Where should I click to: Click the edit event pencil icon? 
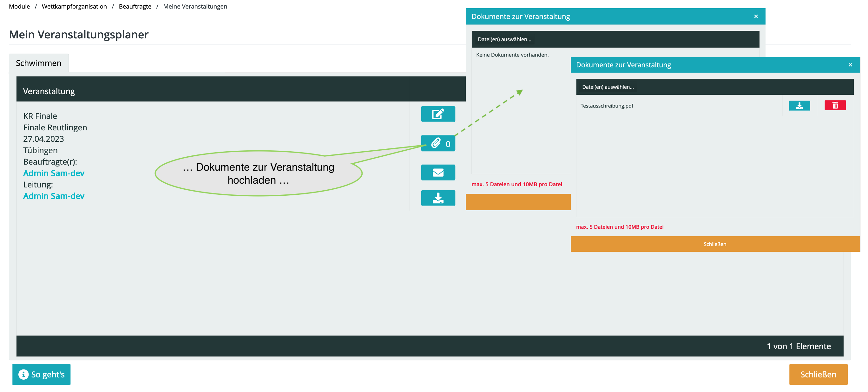(438, 114)
